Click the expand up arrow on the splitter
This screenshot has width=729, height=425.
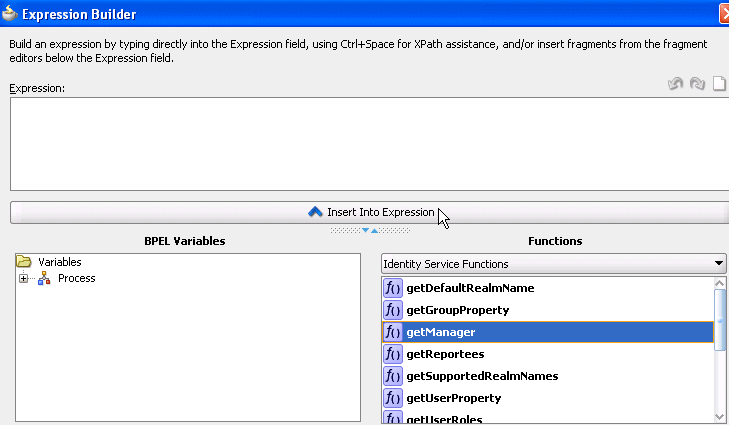point(375,230)
